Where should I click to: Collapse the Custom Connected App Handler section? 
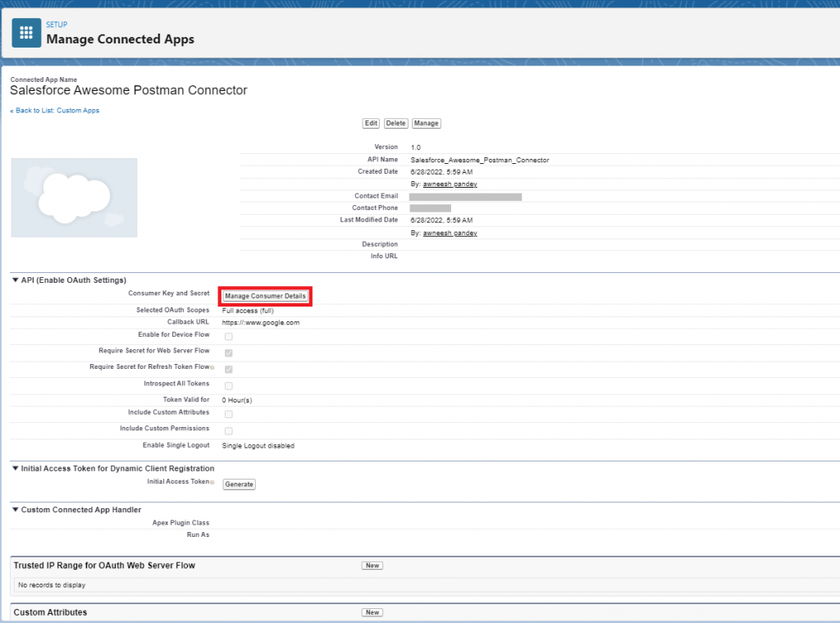(x=16, y=510)
